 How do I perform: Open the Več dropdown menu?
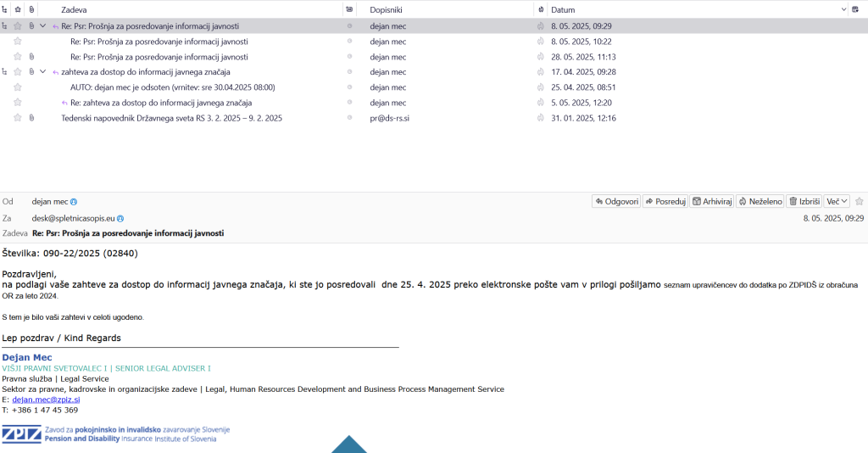point(837,202)
